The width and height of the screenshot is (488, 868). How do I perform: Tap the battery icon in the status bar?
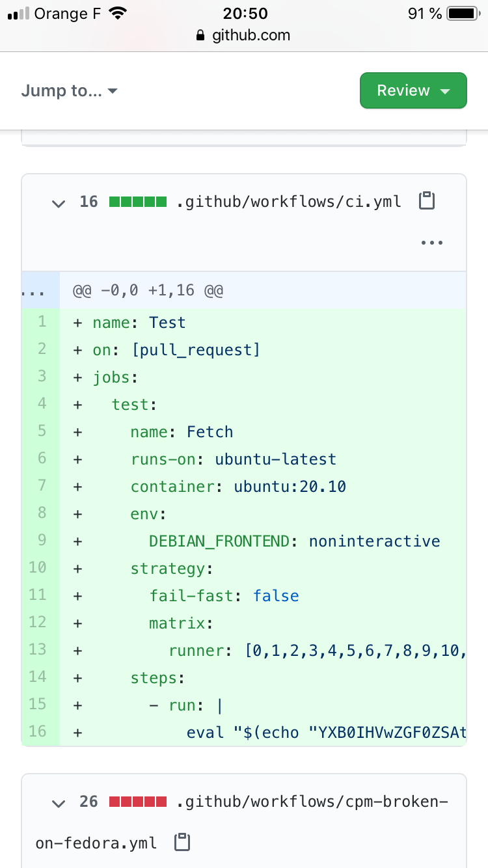pyautogui.click(x=463, y=14)
